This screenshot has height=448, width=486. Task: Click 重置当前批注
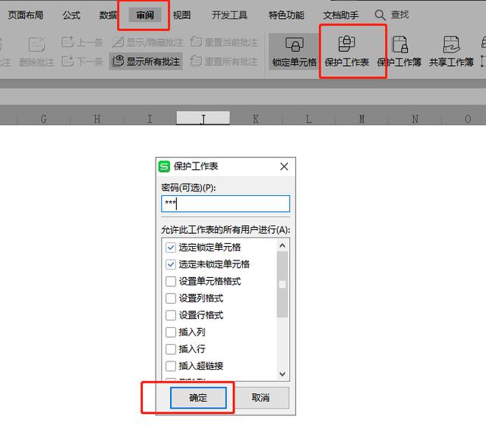tap(224, 42)
